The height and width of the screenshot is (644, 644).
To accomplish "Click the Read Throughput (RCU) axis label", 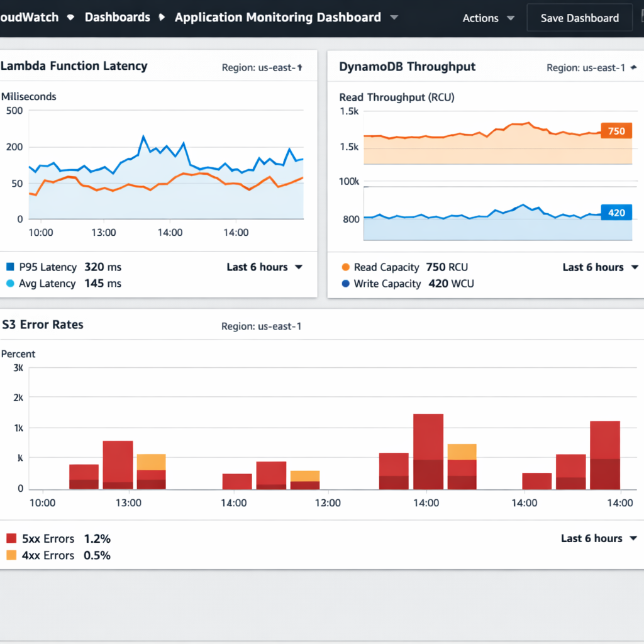I will point(397,97).
